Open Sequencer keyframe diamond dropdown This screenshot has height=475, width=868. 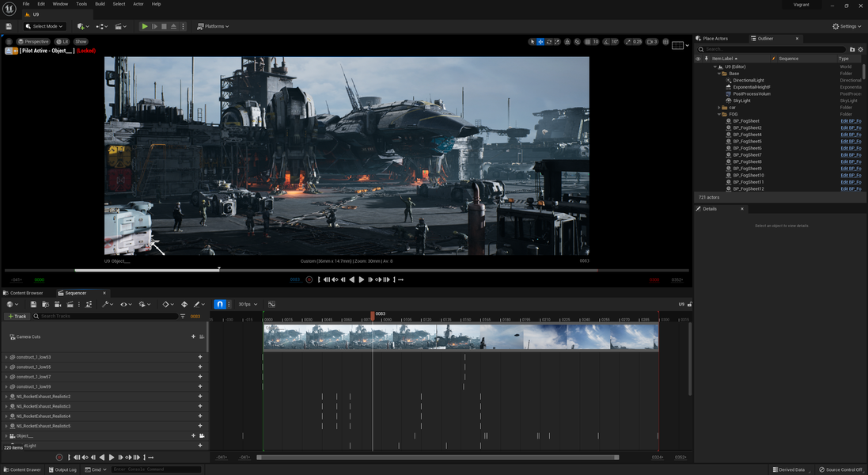(x=168, y=304)
